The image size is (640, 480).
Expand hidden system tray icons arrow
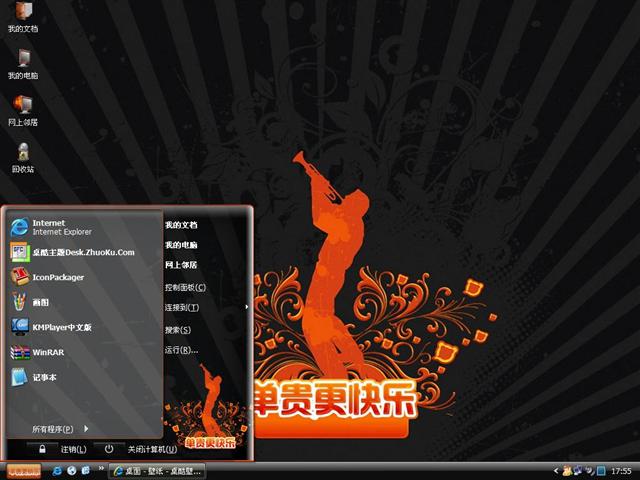coord(556,471)
